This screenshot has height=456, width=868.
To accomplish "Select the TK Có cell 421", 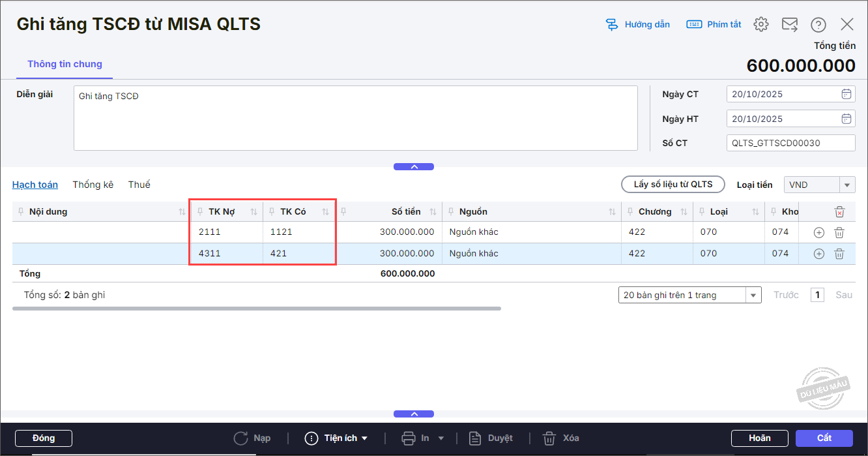I will (298, 254).
